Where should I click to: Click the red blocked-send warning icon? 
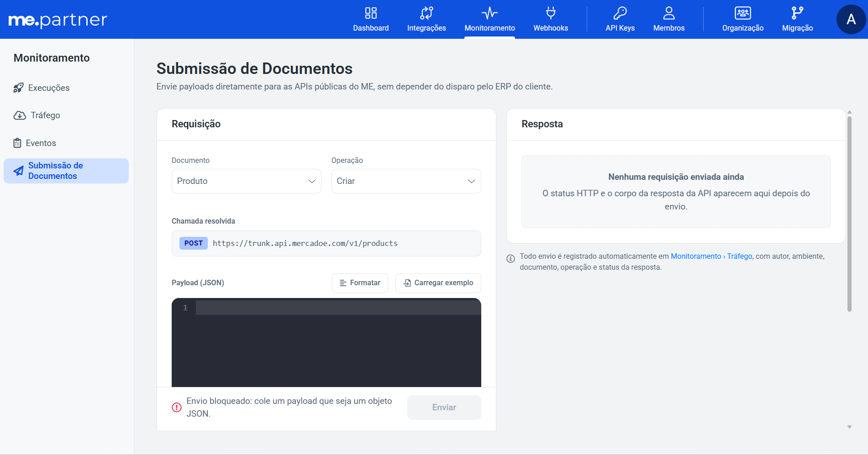pos(177,407)
